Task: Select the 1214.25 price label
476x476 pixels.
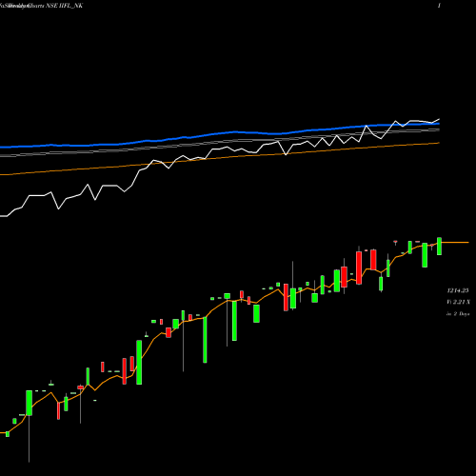Action: pos(458,290)
